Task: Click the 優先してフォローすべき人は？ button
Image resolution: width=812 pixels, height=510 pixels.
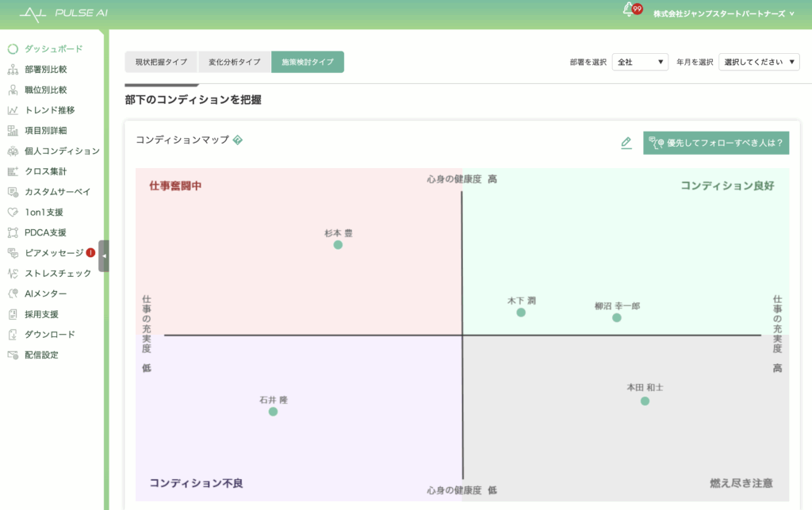Action: (x=716, y=143)
